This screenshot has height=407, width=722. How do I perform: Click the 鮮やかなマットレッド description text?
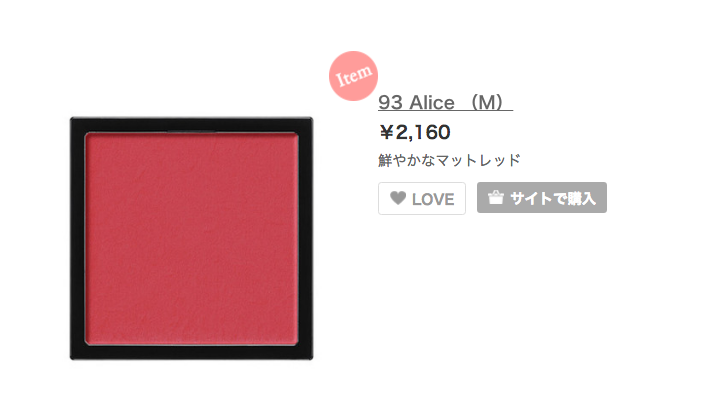click(449, 160)
